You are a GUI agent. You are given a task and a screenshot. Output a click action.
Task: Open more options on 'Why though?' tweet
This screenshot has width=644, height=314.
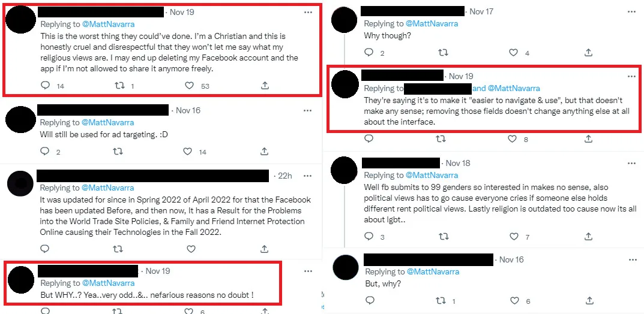pos(631,11)
